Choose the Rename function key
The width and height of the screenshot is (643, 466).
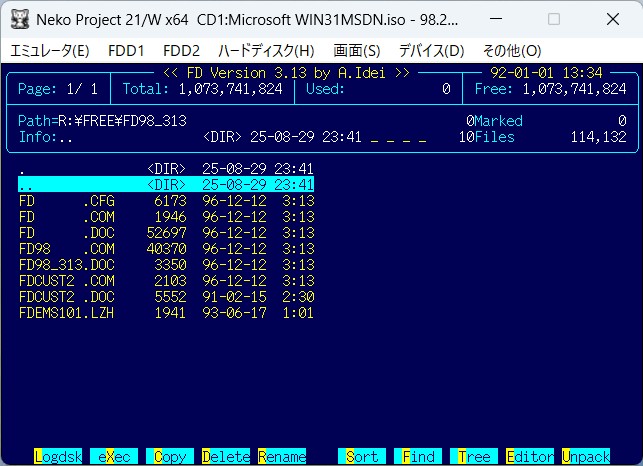(x=282, y=456)
